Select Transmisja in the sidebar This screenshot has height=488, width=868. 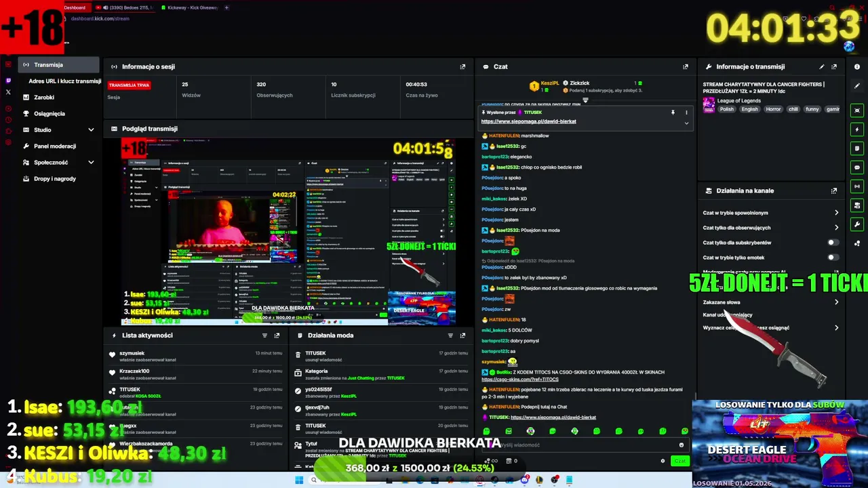[x=58, y=65]
